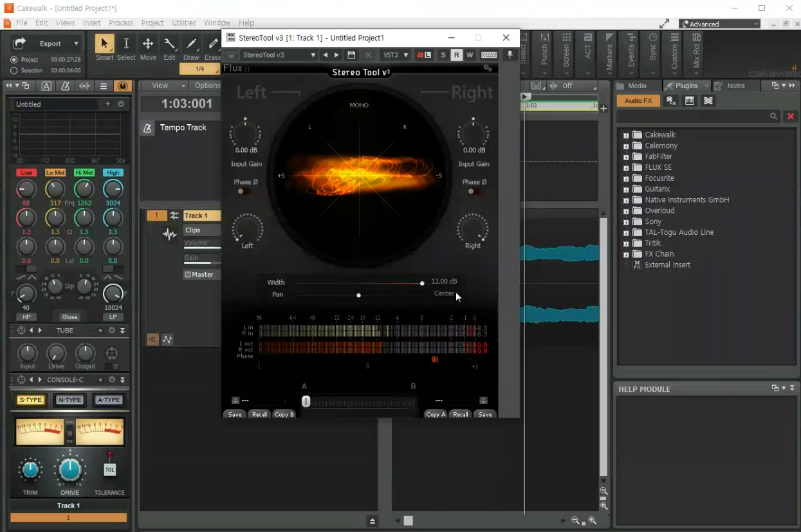Toggle the TUBE module power button
This screenshot has width=801, height=532.
point(112,331)
